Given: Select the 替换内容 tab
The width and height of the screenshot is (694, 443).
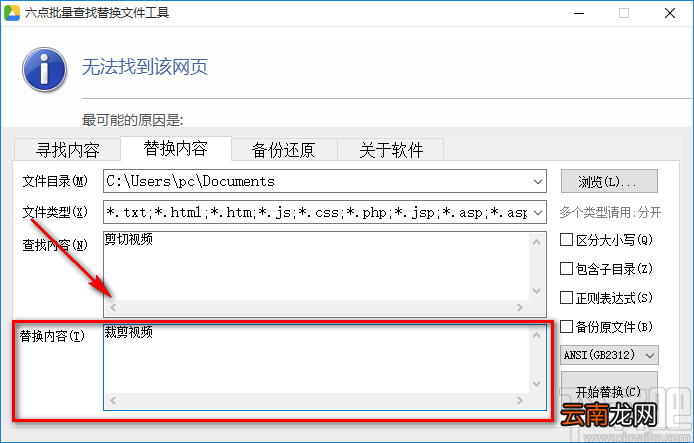Looking at the screenshot, I should tap(176, 148).
